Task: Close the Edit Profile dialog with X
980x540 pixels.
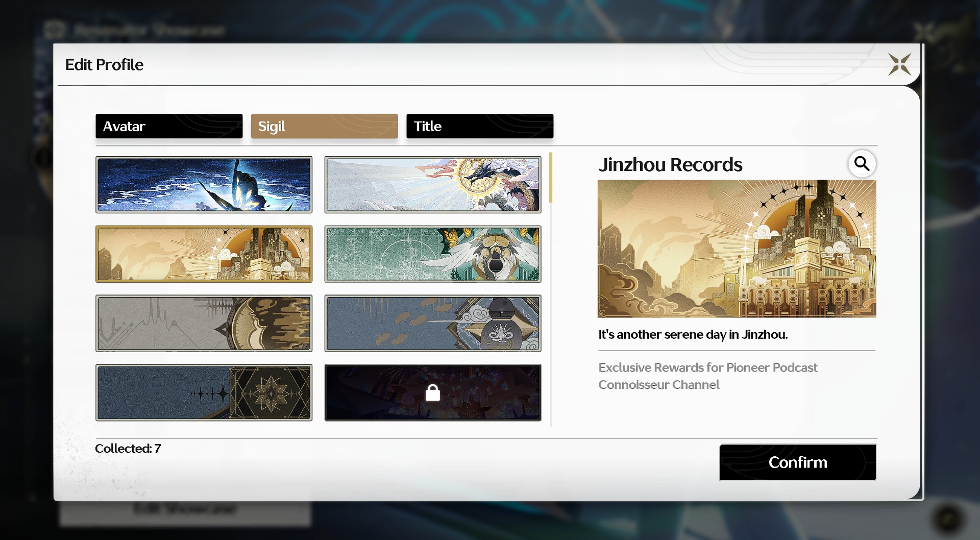Action: point(899,64)
